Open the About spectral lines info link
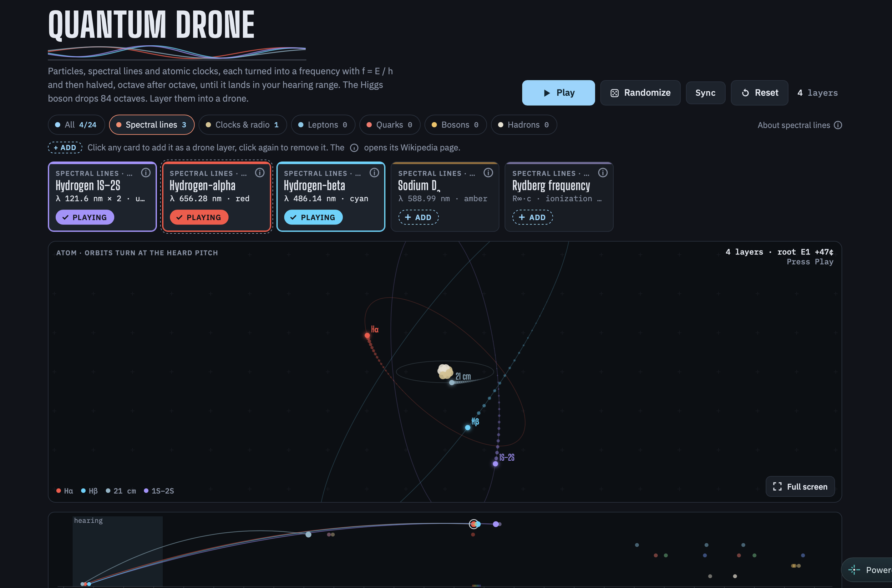The width and height of the screenshot is (892, 588). (799, 125)
